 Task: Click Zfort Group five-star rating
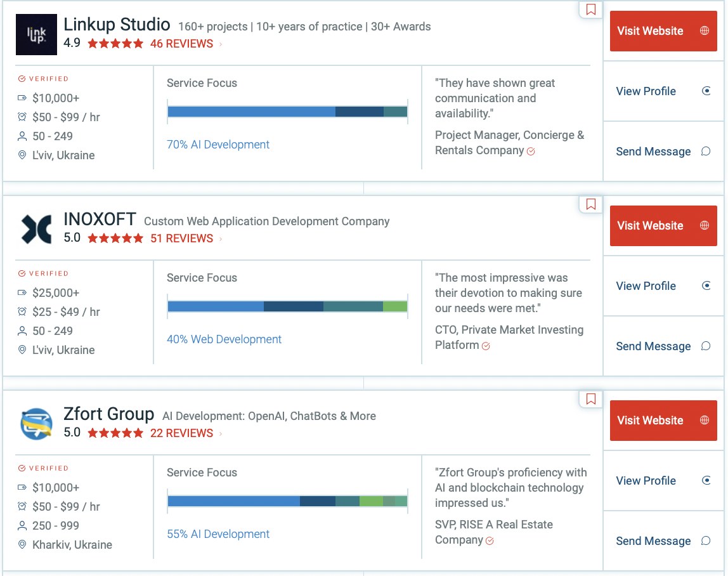tap(115, 433)
